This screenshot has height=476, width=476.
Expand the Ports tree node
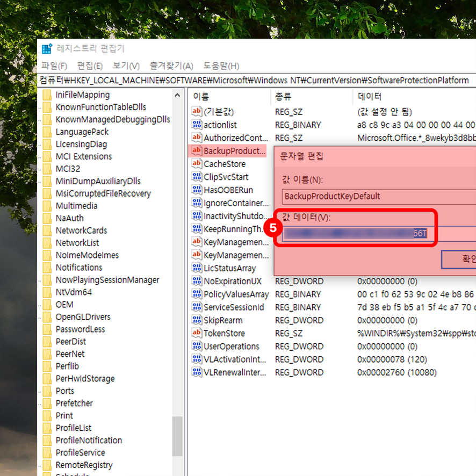39,392
